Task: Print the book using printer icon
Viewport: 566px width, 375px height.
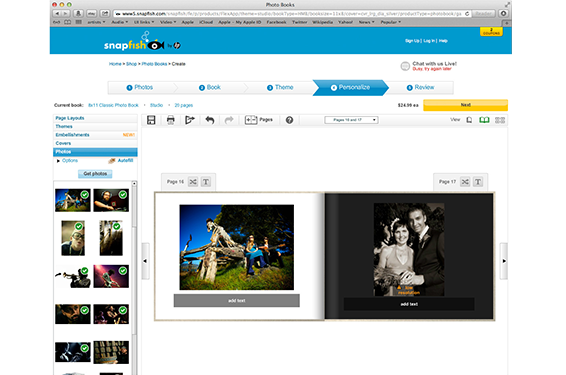Action: pyautogui.click(x=170, y=120)
